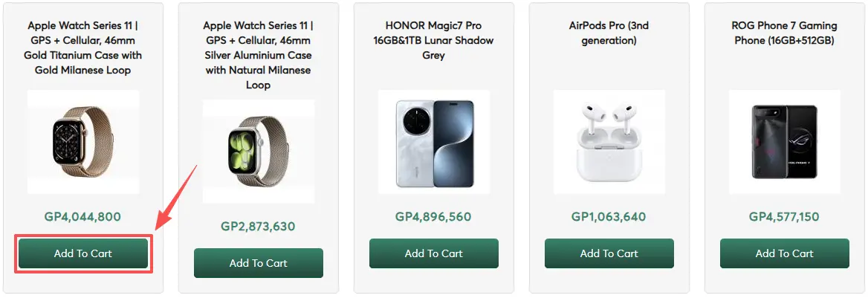The width and height of the screenshot is (868, 298).
Task: Open the Silver Aluminium Case watch title
Action: [x=259, y=55]
